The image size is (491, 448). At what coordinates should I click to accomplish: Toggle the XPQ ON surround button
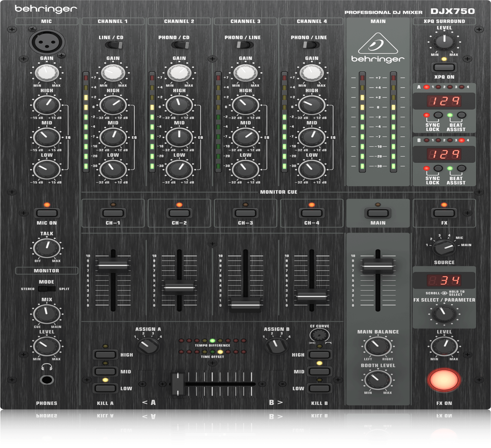tap(444, 67)
